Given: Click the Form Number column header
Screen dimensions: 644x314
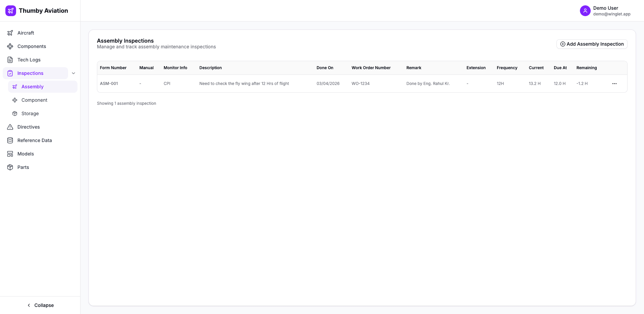Looking at the screenshot, I should pos(113,68).
